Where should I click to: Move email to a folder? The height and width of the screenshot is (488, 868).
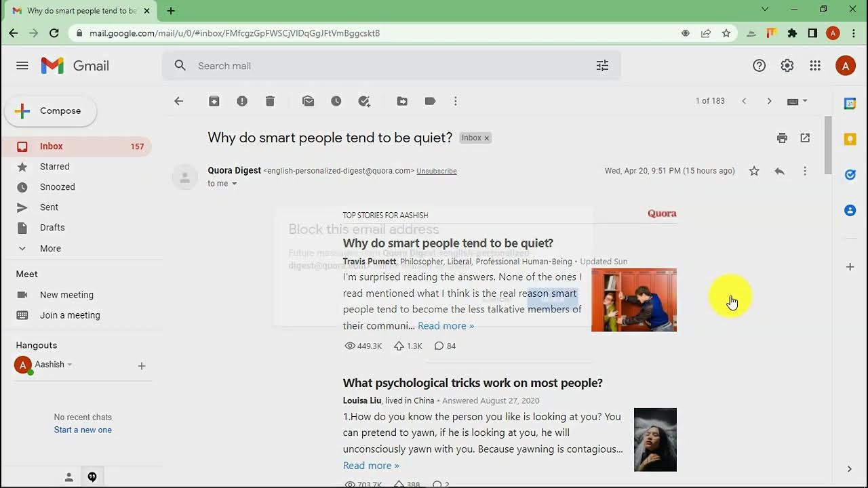pyautogui.click(x=402, y=101)
